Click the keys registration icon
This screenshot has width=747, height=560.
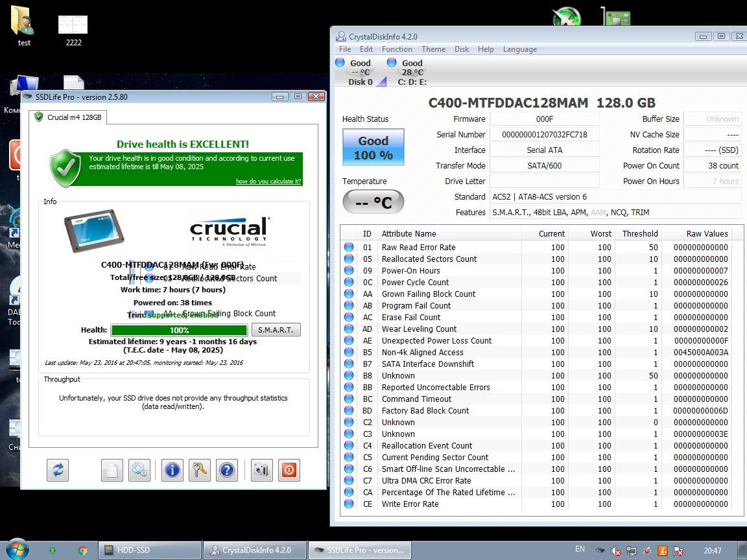point(199,470)
